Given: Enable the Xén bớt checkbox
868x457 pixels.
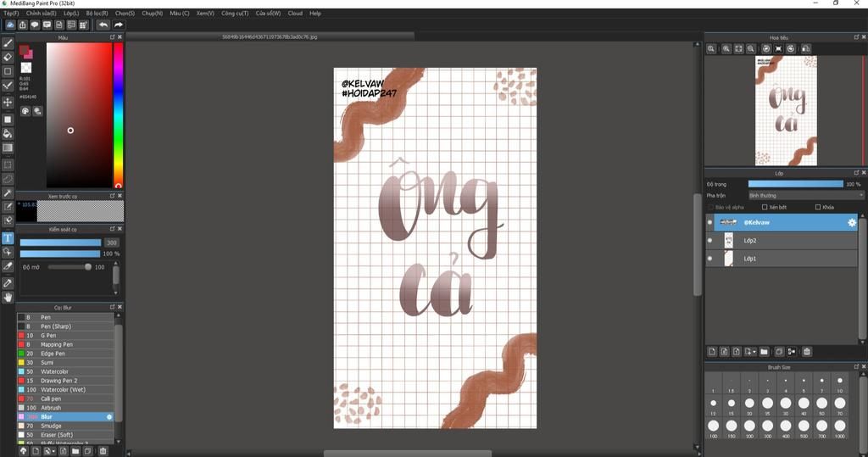Looking at the screenshot, I should pos(765,207).
